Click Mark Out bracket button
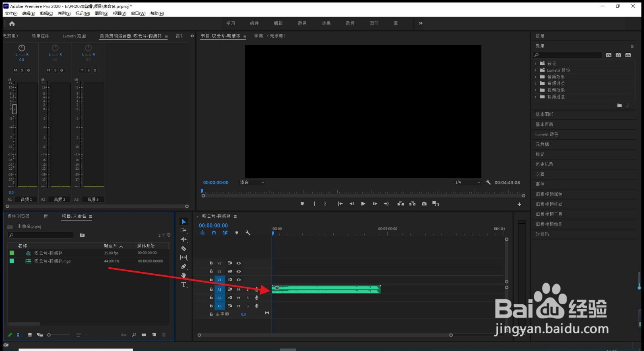644x351 pixels. pos(325,204)
